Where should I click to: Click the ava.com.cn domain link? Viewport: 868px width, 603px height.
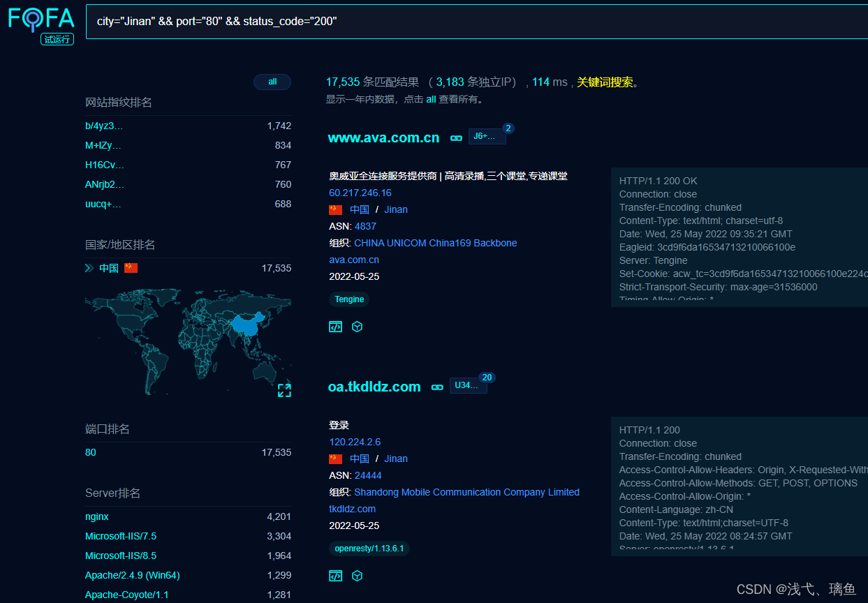[354, 260]
